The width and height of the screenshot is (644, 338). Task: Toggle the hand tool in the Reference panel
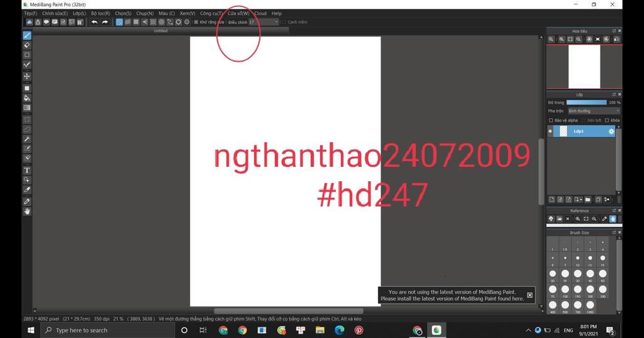[613, 219]
